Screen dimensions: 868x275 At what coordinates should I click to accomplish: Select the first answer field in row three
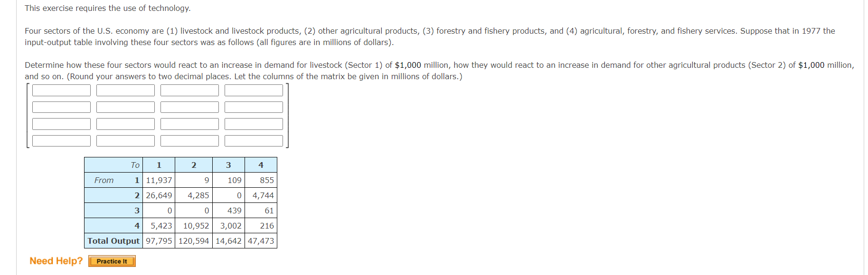[x=61, y=124]
